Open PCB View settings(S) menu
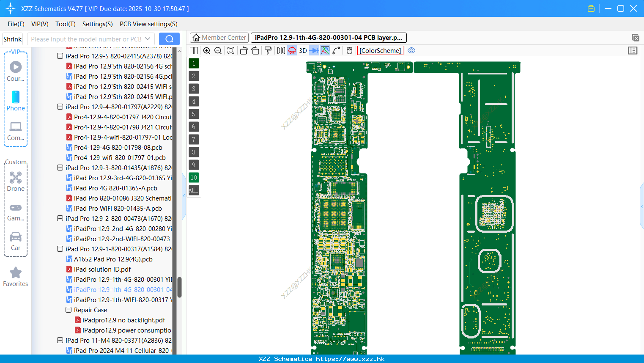 tap(149, 24)
